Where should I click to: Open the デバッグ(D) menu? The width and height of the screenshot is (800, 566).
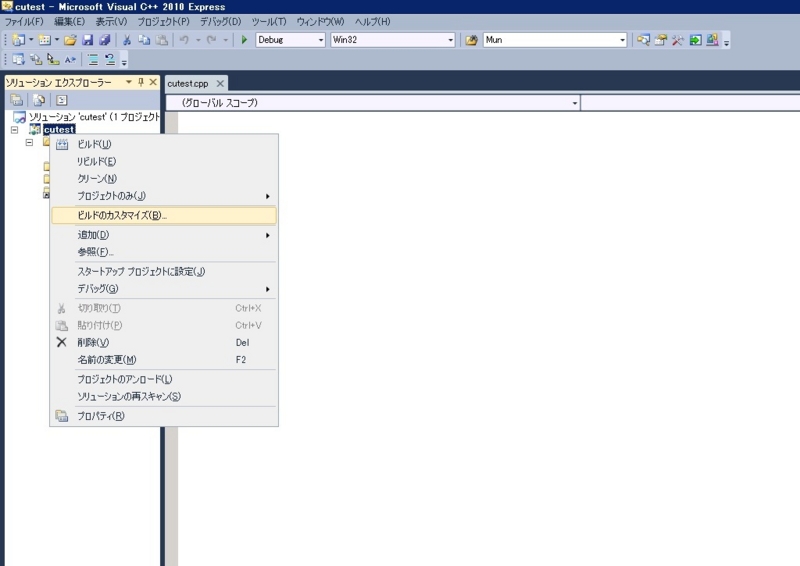(x=220, y=21)
